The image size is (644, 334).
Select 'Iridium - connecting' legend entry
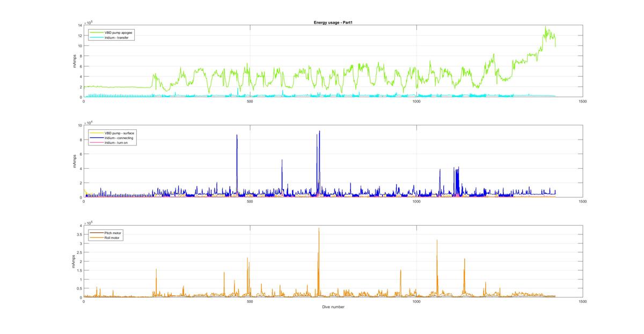tap(119, 137)
